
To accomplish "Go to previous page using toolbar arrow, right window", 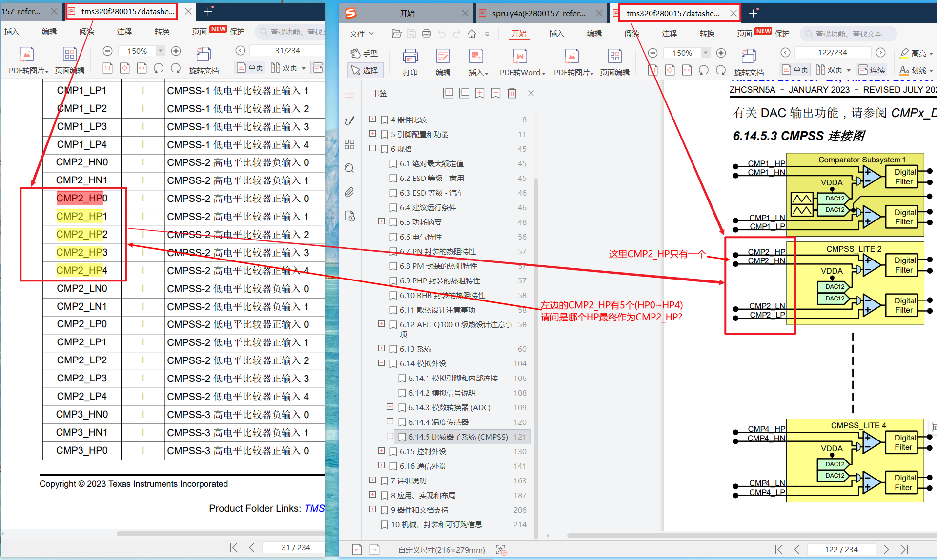I will point(785,53).
